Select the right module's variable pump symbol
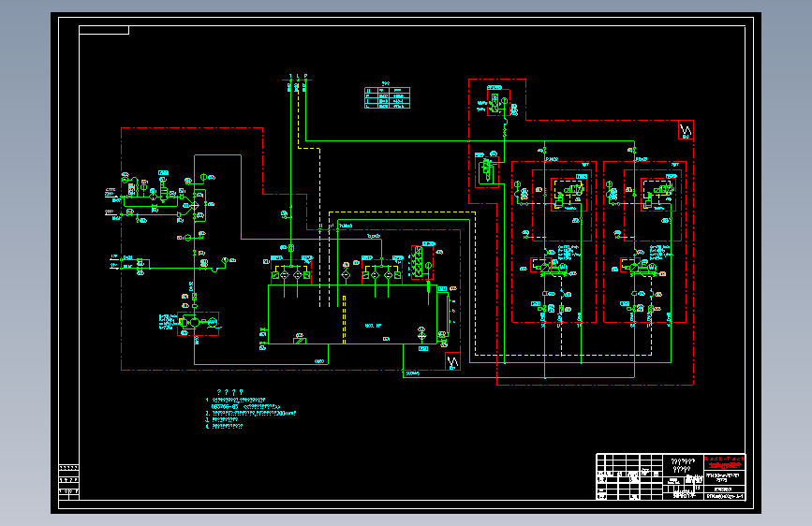 coord(635,267)
